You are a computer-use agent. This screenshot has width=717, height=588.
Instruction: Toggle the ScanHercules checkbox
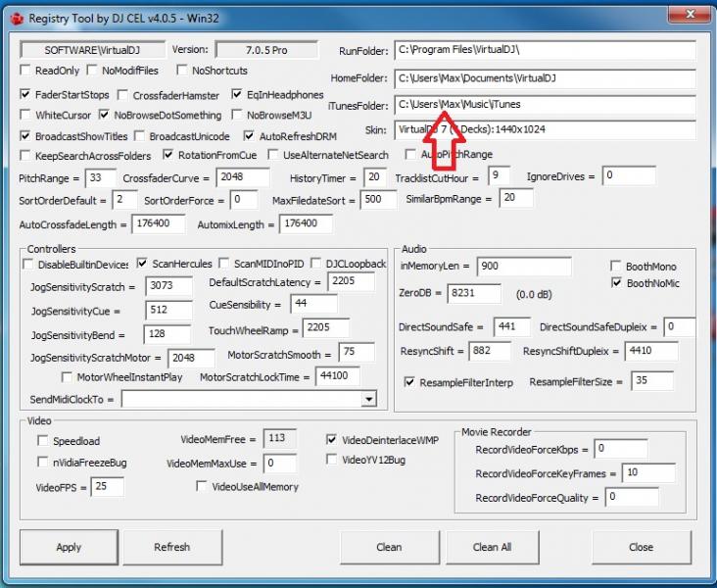(142, 263)
